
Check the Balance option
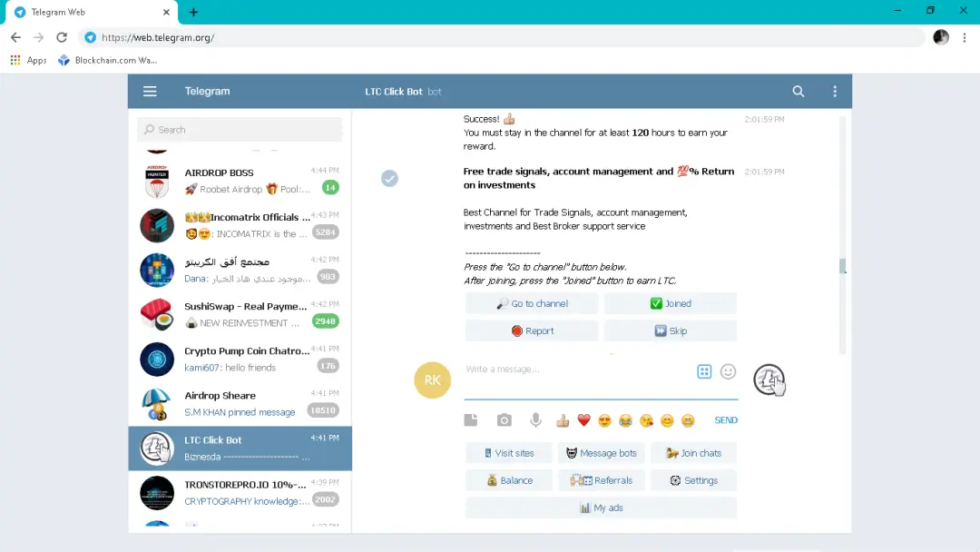(509, 480)
